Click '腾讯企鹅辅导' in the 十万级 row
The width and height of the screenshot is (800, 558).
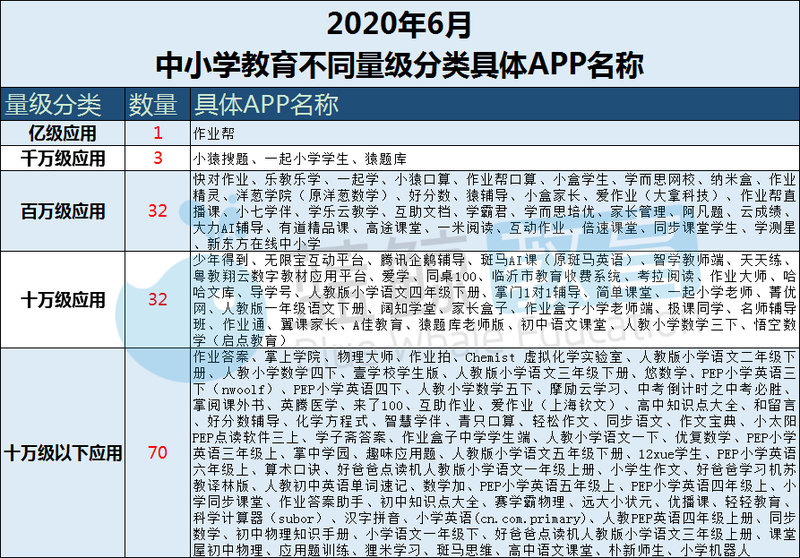(x=422, y=260)
